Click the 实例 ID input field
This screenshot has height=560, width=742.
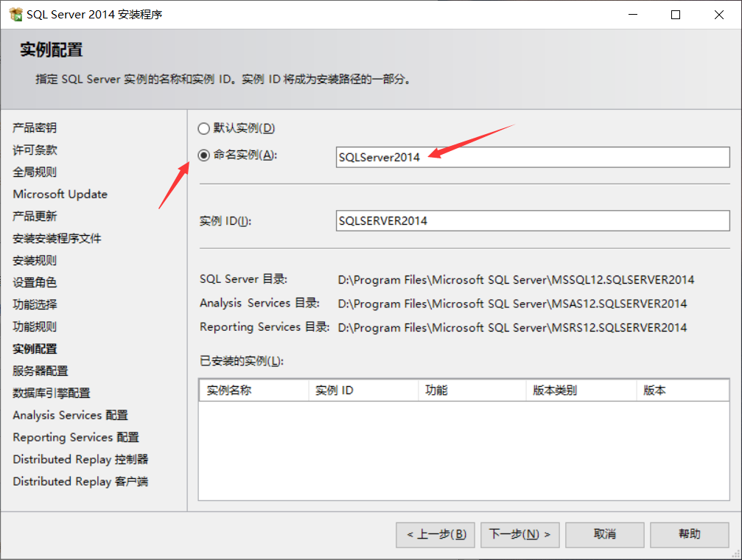[532, 220]
